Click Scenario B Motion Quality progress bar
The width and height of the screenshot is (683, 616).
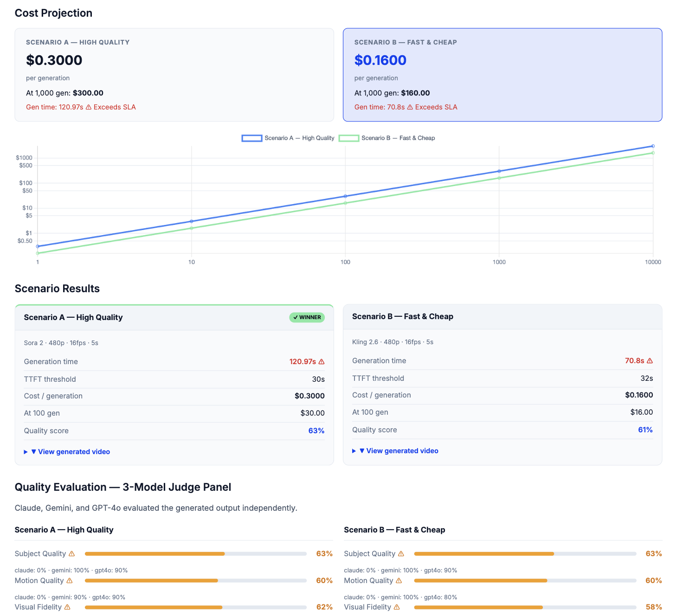pyautogui.click(x=525, y=580)
